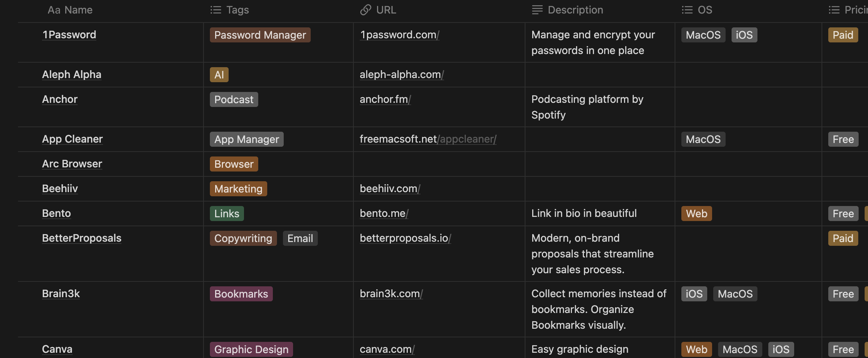Click the Free tag in Bento row
868x358 pixels.
pyautogui.click(x=843, y=214)
